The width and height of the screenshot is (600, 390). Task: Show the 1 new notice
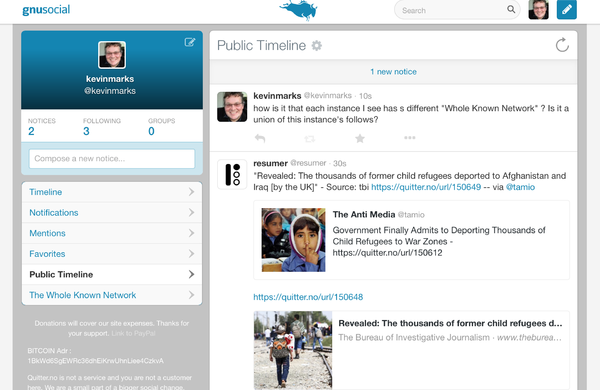click(x=393, y=72)
